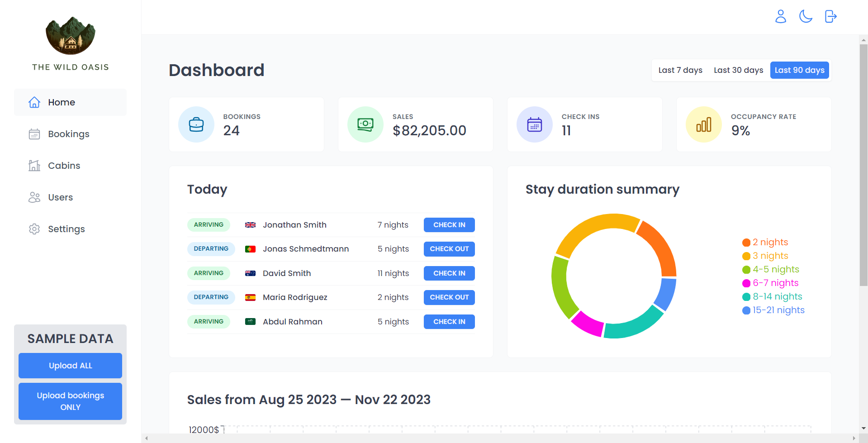Click the ARRIVING tag for David Smith

pyautogui.click(x=209, y=273)
